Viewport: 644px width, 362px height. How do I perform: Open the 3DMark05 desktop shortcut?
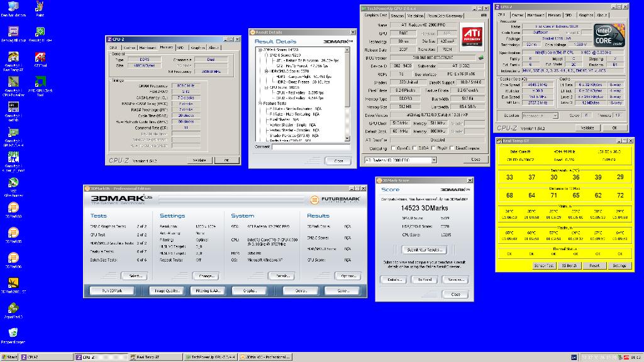tap(13, 234)
